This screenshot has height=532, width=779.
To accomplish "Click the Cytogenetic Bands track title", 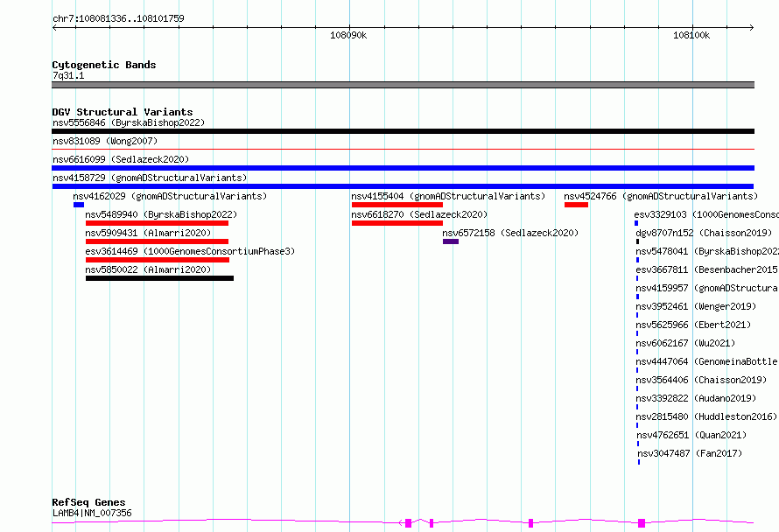I will (x=104, y=65).
